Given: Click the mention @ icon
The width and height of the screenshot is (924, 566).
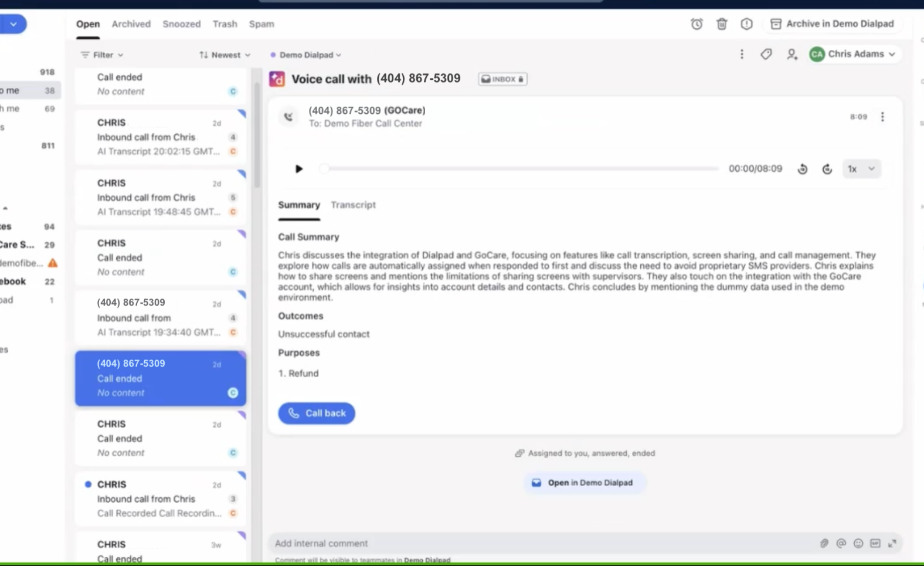Looking at the screenshot, I should point(841,544).
